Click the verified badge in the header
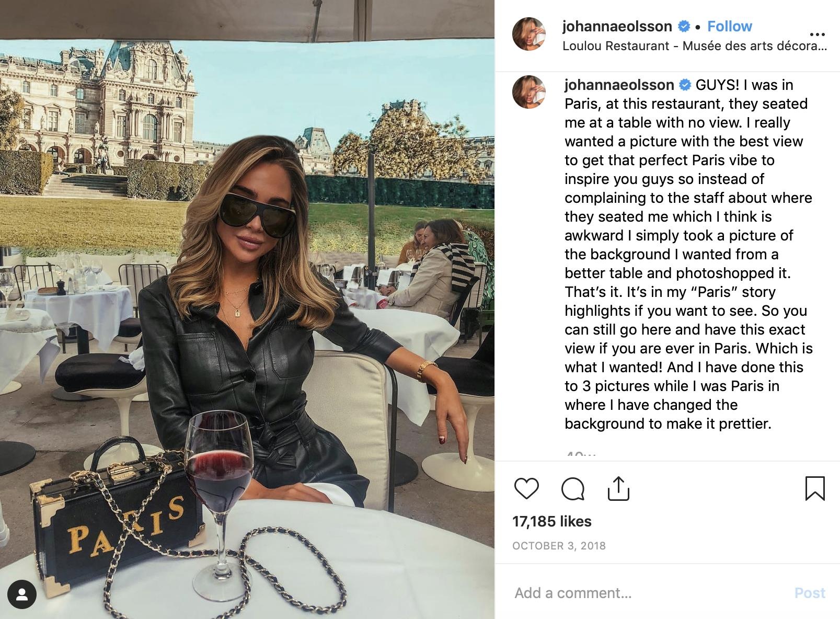The width and height of the screenshot is (840, 619). [x=683, y=26]
